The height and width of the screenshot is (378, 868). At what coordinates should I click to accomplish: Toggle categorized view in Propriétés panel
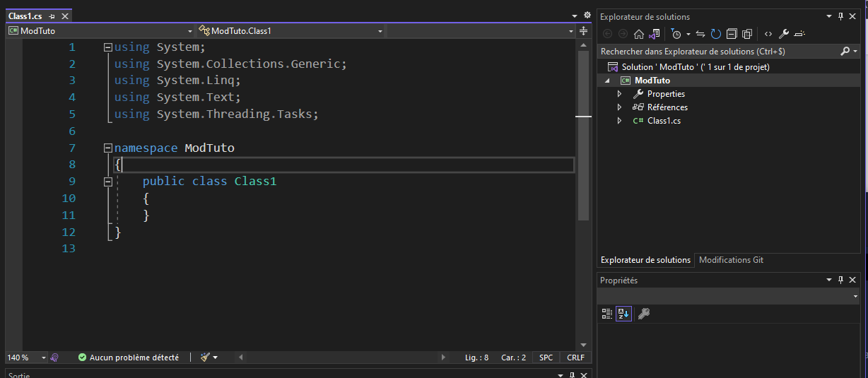(x=607, y=314)
